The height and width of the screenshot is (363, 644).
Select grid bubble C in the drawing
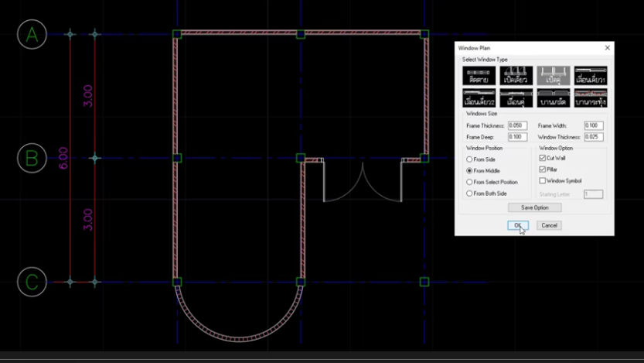[x=32, y=282]
